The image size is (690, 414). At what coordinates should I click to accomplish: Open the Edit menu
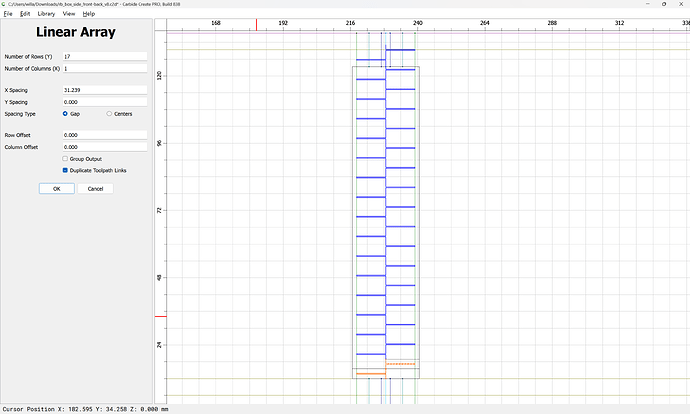coord(23,14)
